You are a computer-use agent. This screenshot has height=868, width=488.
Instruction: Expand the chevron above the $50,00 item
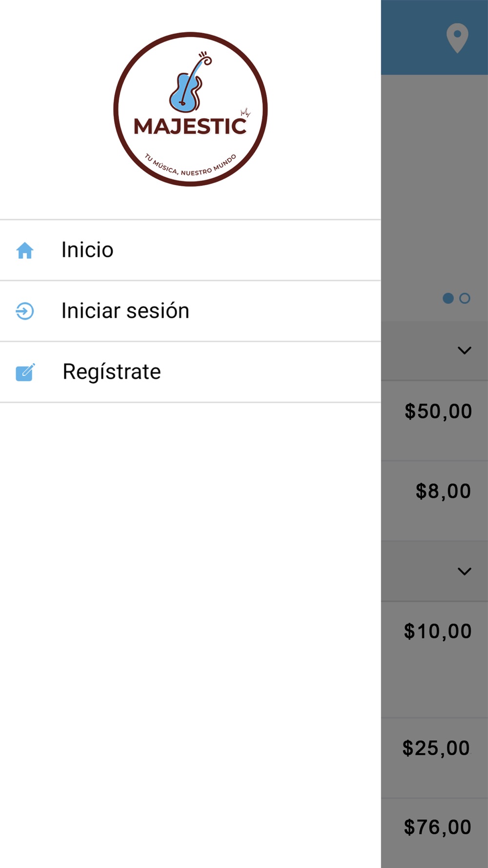click(x=464, y=351)
